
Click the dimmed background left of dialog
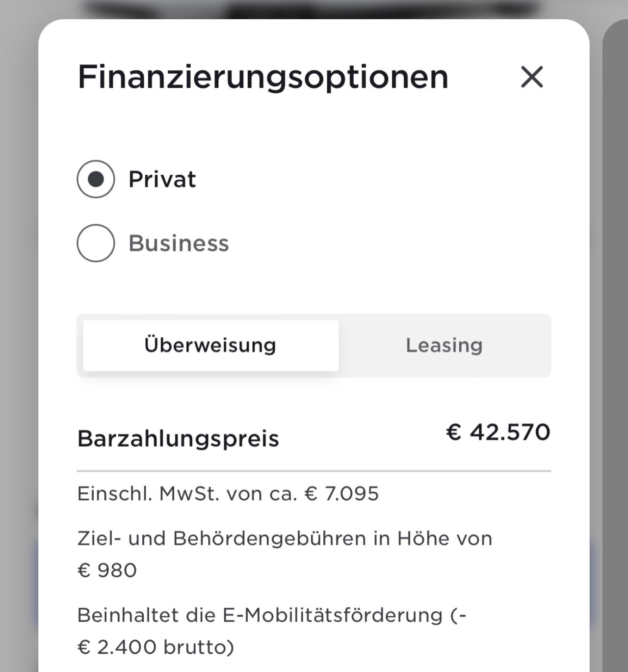pos(19,344)
